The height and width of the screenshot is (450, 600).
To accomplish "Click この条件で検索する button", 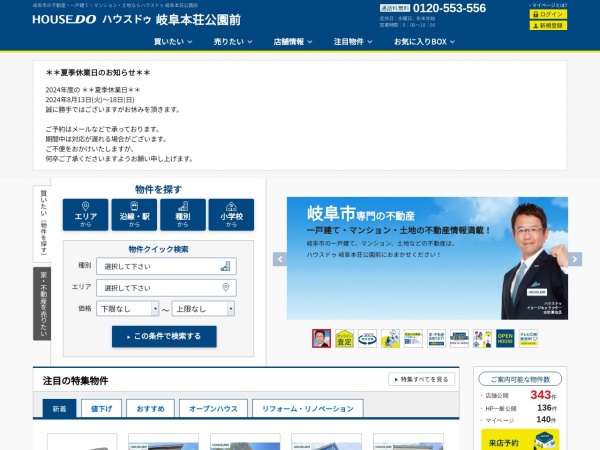I will (164, 336).
